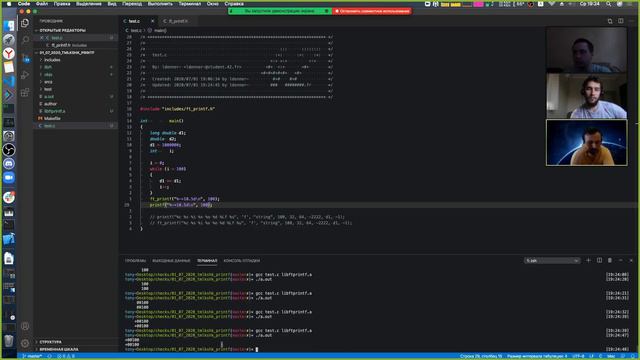Open Yandex Browser from the dock
640x360 pixels.
[x=9, y=53]
